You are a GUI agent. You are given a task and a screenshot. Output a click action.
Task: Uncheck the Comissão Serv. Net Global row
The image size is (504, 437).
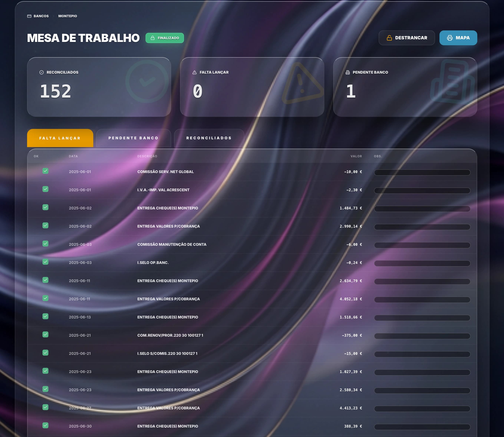45,171
